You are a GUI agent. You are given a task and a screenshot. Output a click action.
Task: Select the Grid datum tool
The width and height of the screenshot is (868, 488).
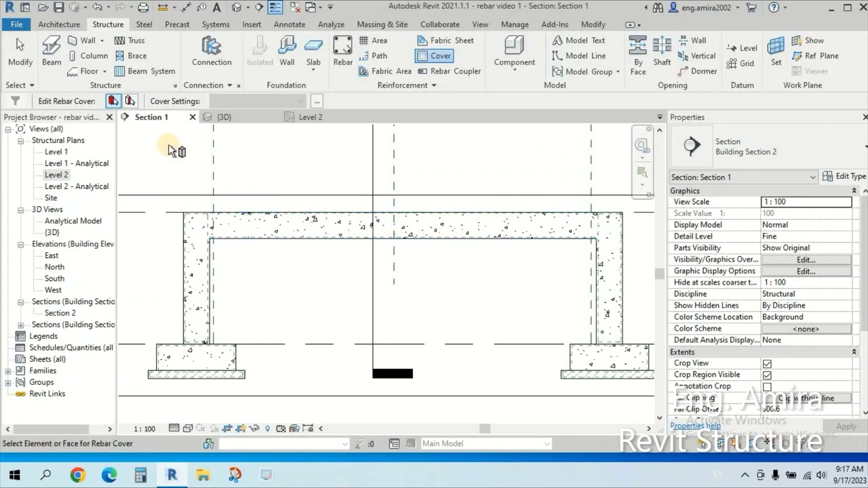pos(740,64)
